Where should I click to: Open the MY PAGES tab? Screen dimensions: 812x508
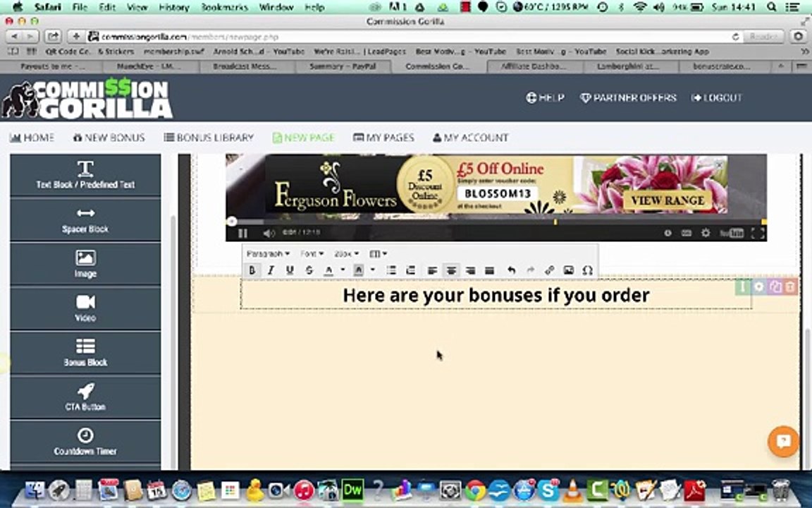[383, 138]
